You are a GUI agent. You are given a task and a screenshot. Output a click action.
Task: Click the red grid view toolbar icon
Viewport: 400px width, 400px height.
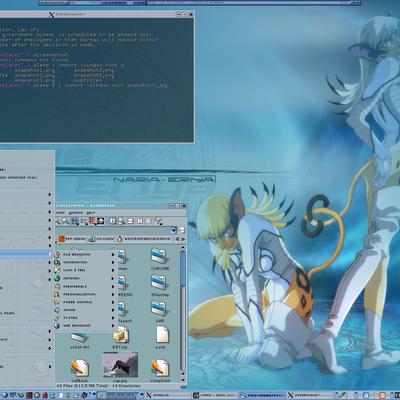point(92,221)
